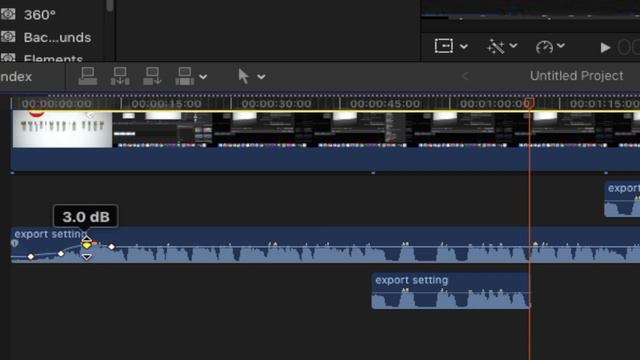Expand the Transform options chevron
The image size is (640, 360).
pyautogui.click(x=464, y=47)
